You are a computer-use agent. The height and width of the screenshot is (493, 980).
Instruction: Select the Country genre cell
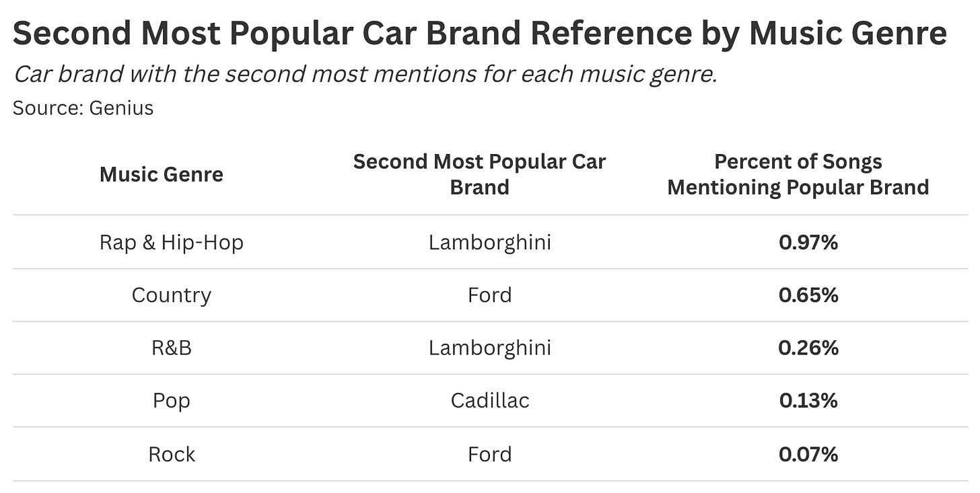(x=172, y=295)
